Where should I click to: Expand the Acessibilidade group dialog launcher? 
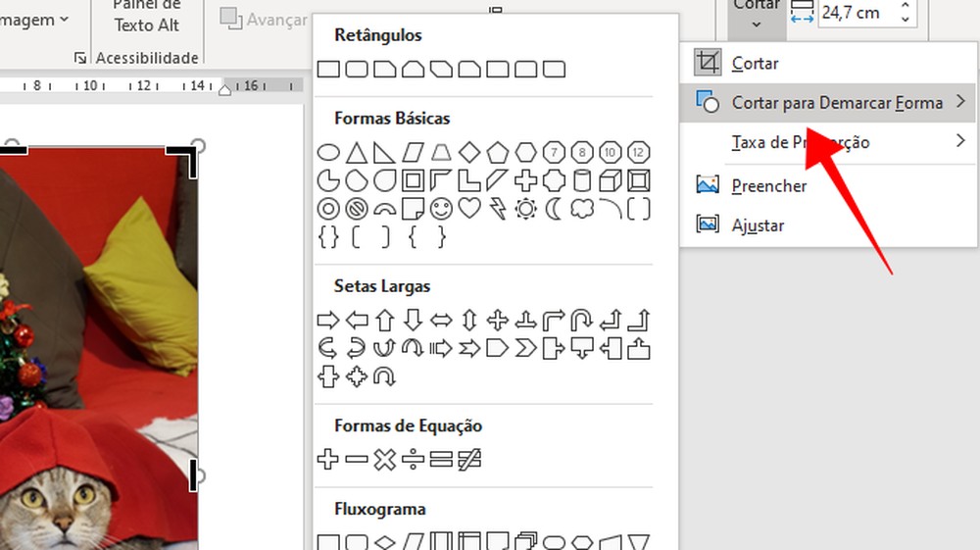coord(80,59)
